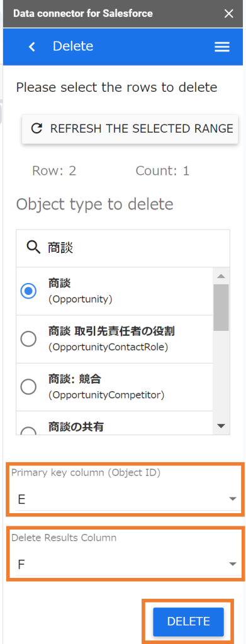
Task: Click the scroll down arrow in object list
Action: point(221,426)
